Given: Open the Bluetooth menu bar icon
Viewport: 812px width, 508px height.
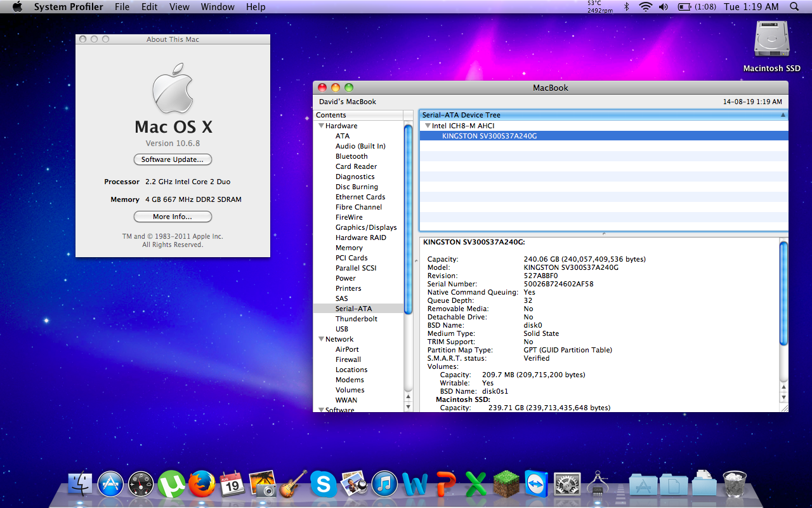Looking at the screenshot, I should [x=626, y=7].
